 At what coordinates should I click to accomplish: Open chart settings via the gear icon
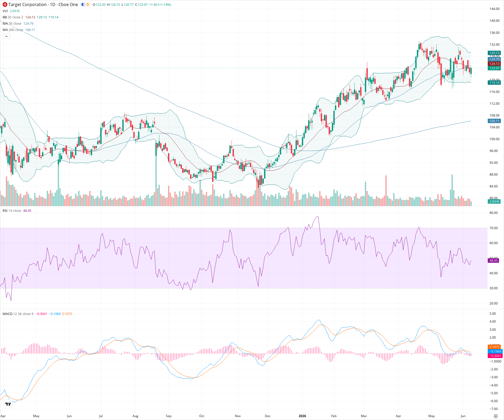pos(496,416)
